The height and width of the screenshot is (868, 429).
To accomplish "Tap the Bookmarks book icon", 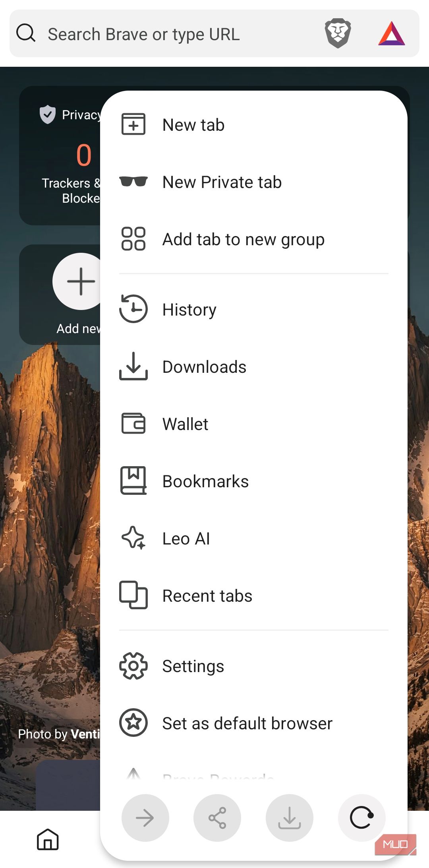I will tap(133, 480).
